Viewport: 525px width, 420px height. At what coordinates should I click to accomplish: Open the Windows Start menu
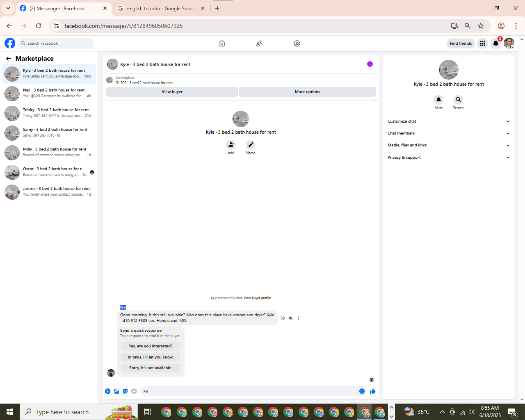10,412
